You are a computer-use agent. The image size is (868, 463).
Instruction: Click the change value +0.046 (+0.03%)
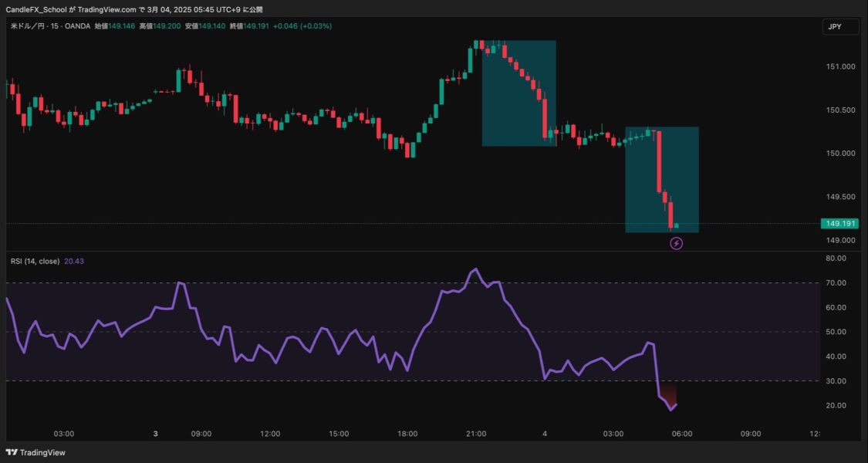click(302, 26)
